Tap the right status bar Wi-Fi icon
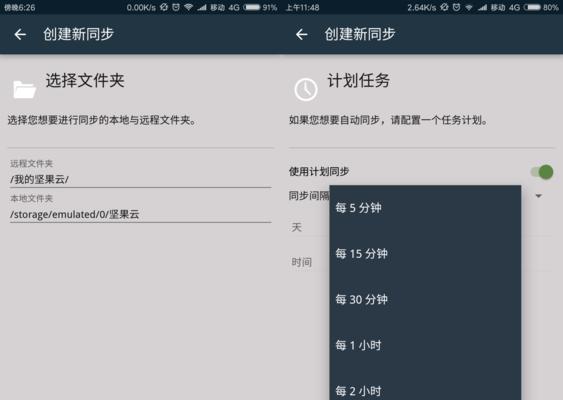Image resolution: width=563 pixels, height=400 pixels. click(469, 7)
